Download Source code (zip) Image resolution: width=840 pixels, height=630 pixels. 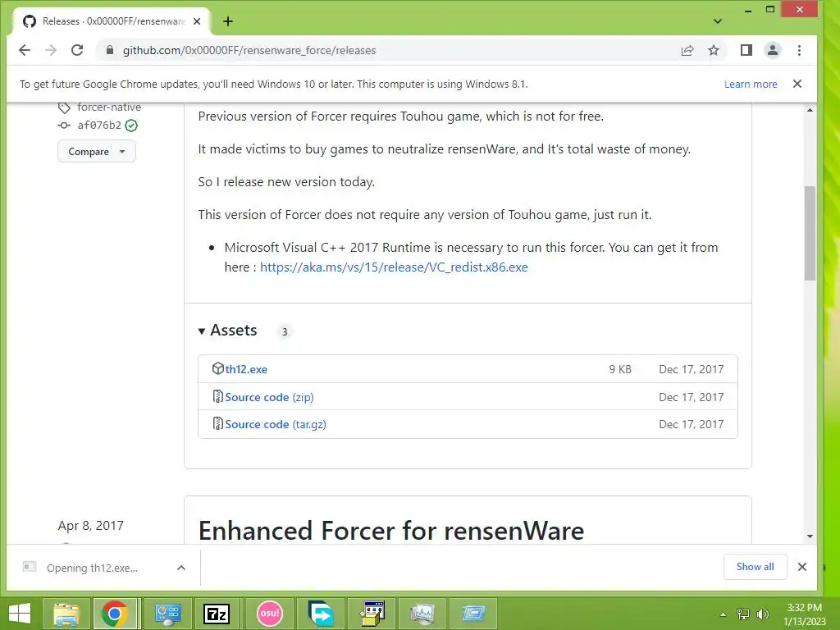269,397
